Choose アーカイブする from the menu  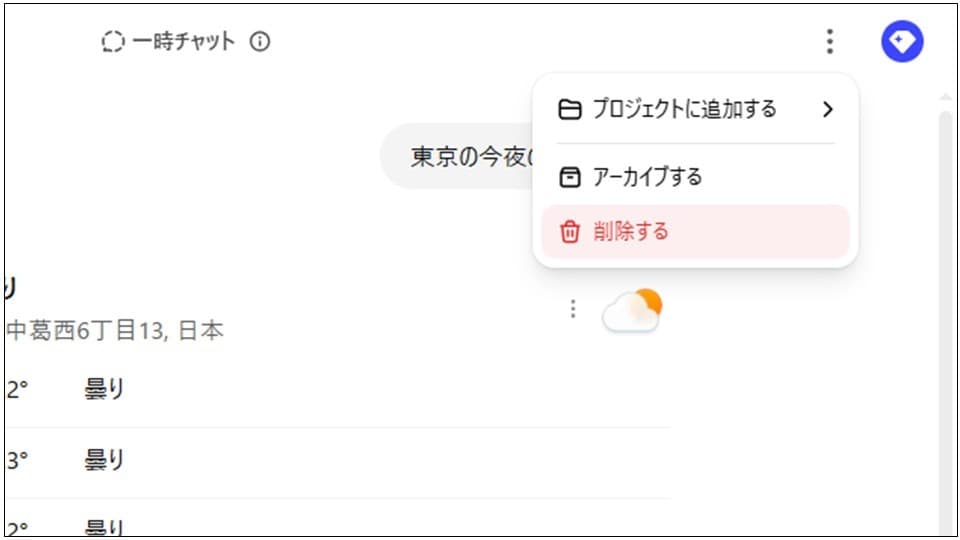point(696,178)
